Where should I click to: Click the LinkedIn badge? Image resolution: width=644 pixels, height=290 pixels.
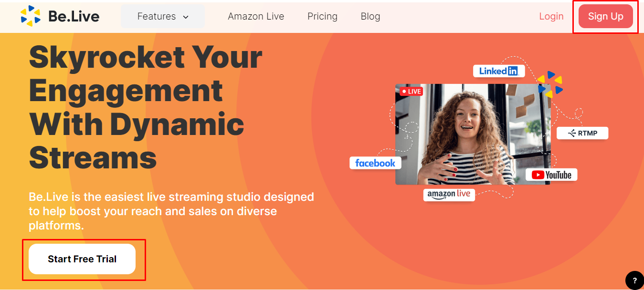tap(499, 71)
